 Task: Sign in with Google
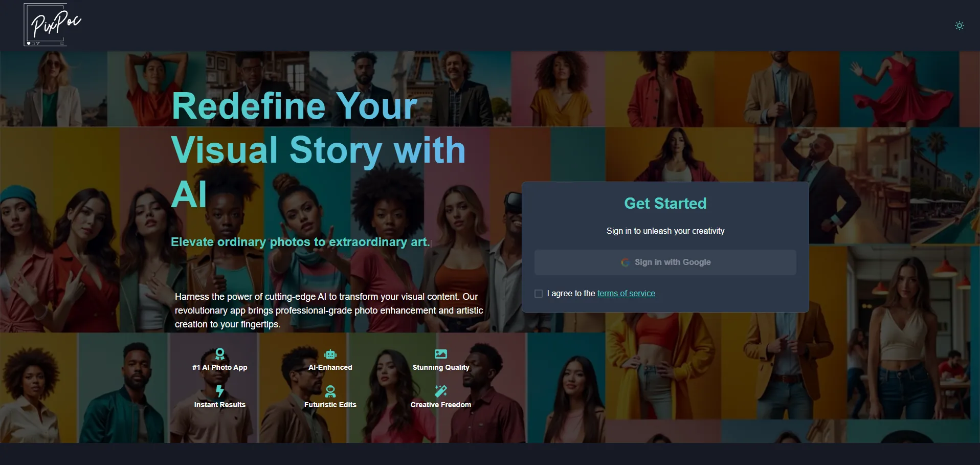(x=665, y=262)
